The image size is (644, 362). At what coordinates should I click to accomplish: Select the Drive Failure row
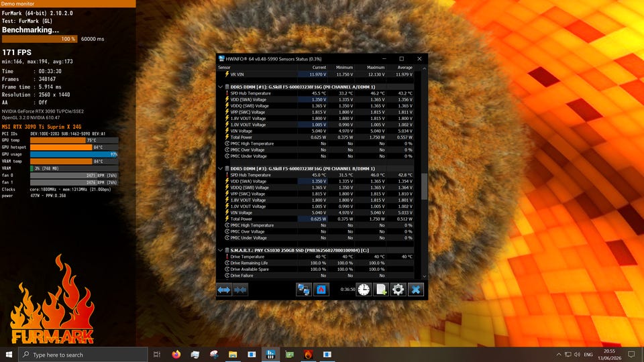[315, 276]
